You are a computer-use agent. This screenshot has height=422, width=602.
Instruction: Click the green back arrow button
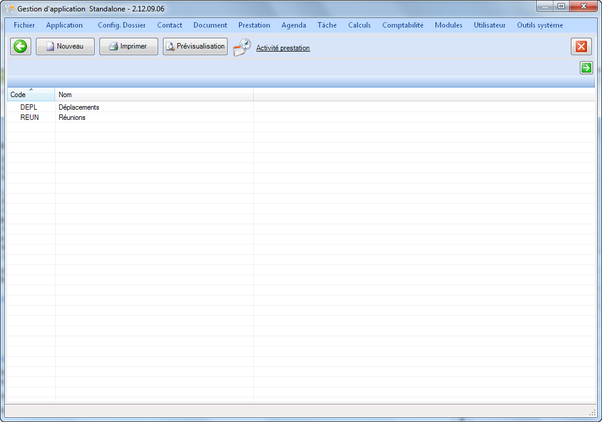[x=20, y=47]
